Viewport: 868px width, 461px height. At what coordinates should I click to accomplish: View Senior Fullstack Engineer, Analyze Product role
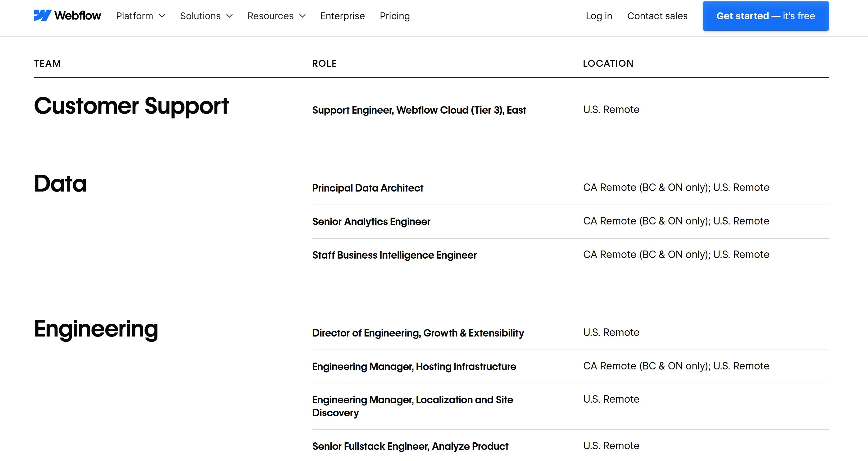click(x=410, y=446)
